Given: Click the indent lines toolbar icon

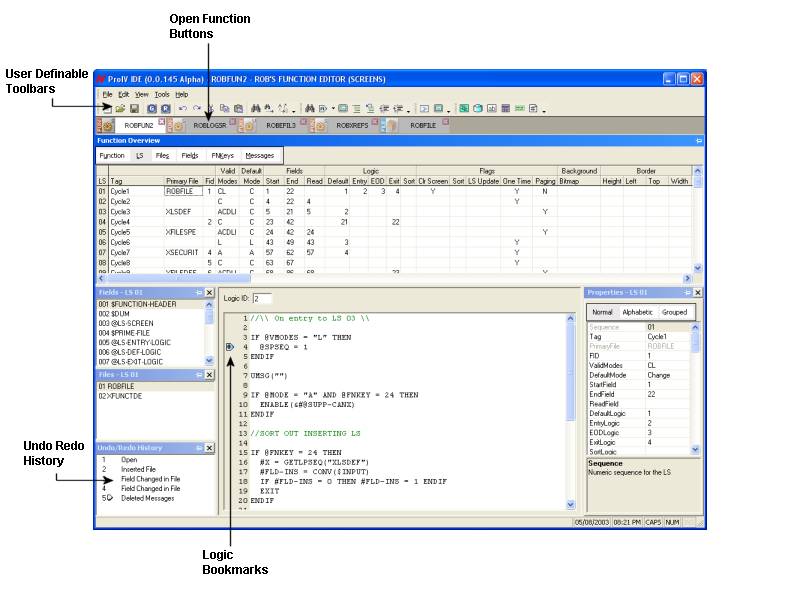Looking at the screenshot, I should [384, 109].
